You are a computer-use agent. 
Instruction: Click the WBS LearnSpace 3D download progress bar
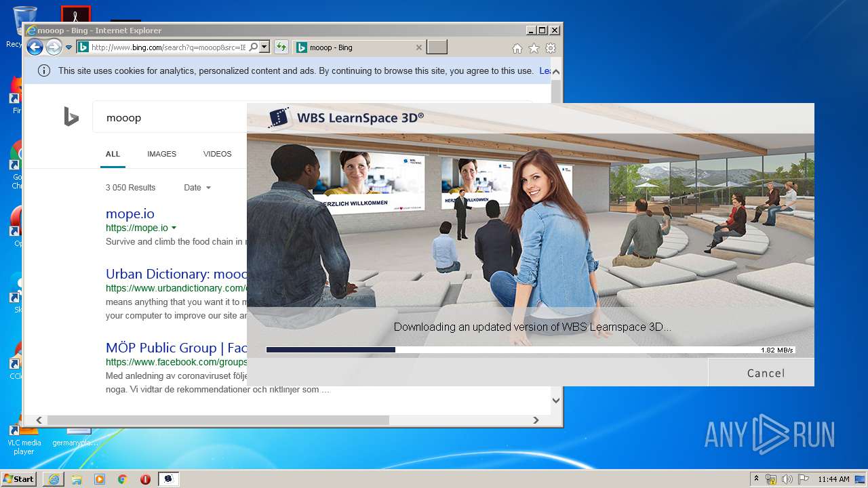tap(530, 350)
